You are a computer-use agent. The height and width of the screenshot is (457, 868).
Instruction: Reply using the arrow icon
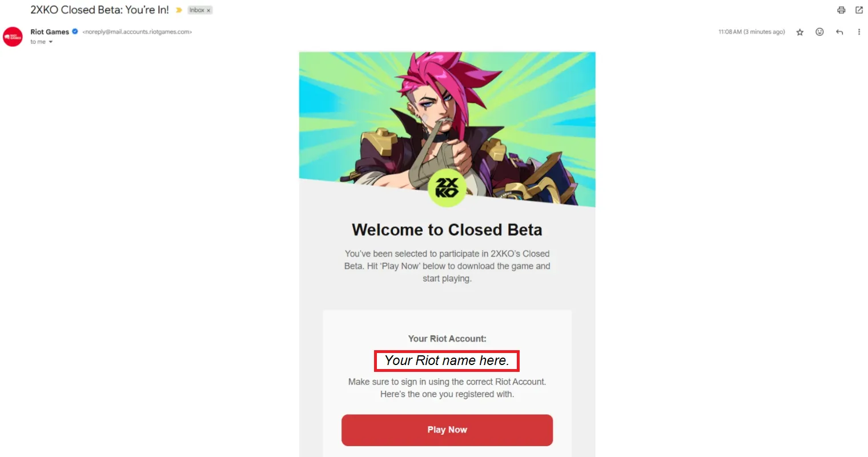click(839, 32)
